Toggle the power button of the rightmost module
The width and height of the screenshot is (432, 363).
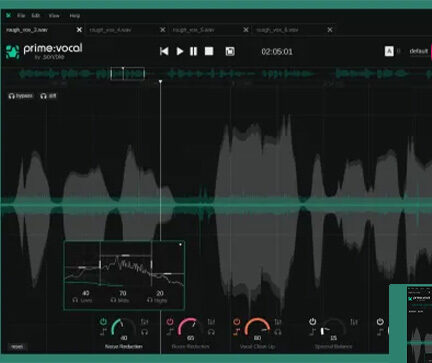click(x=380, y=322)
